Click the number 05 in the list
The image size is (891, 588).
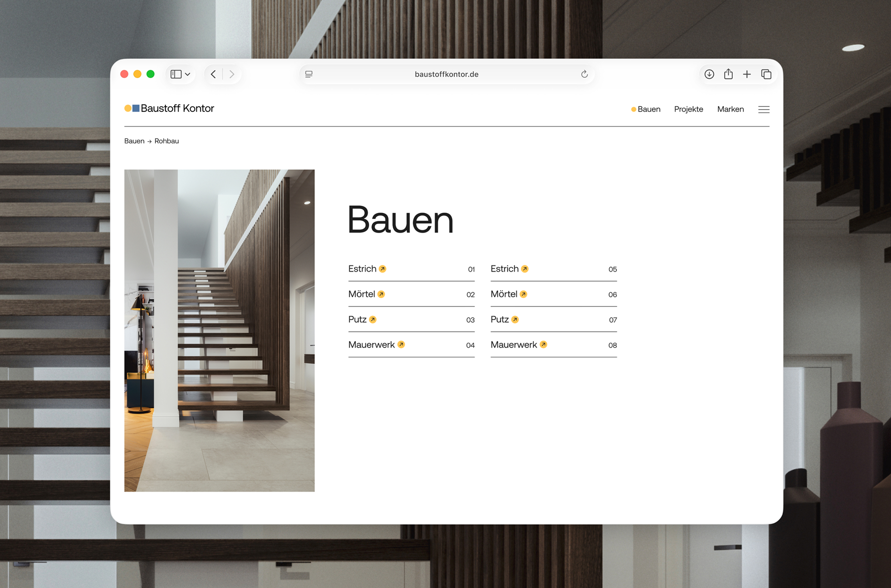click(x=612, y=269)
